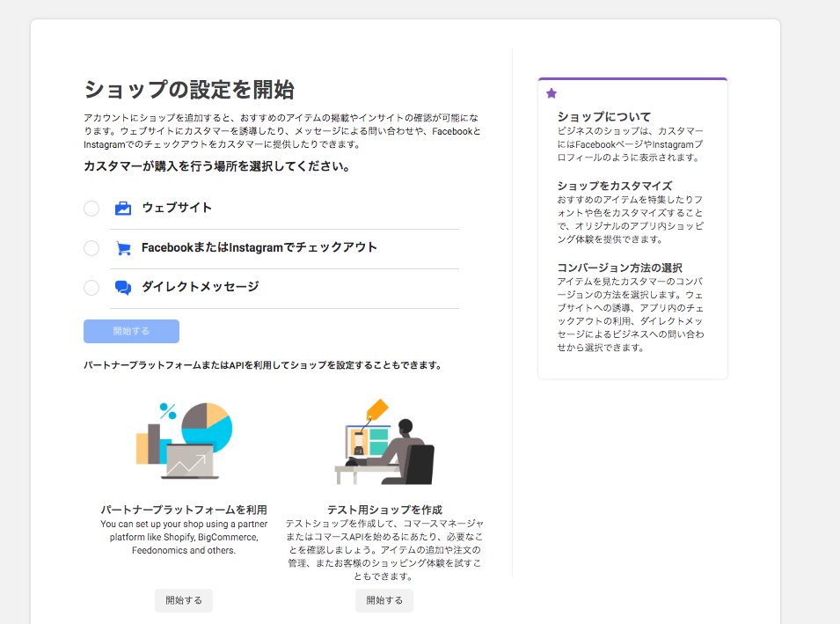The image size is (840, 624).
Task: Click 開始する under パートナープラットフォームを利用
Action: click(184, 600)
